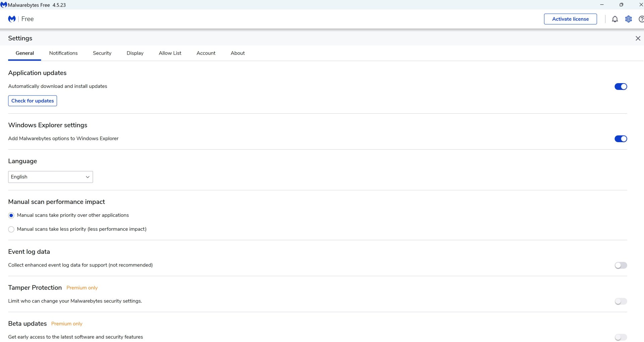Image resolution: width=644 pixels, height=342 pixels.
Task: Open the About tab
Action: [238, 53]
